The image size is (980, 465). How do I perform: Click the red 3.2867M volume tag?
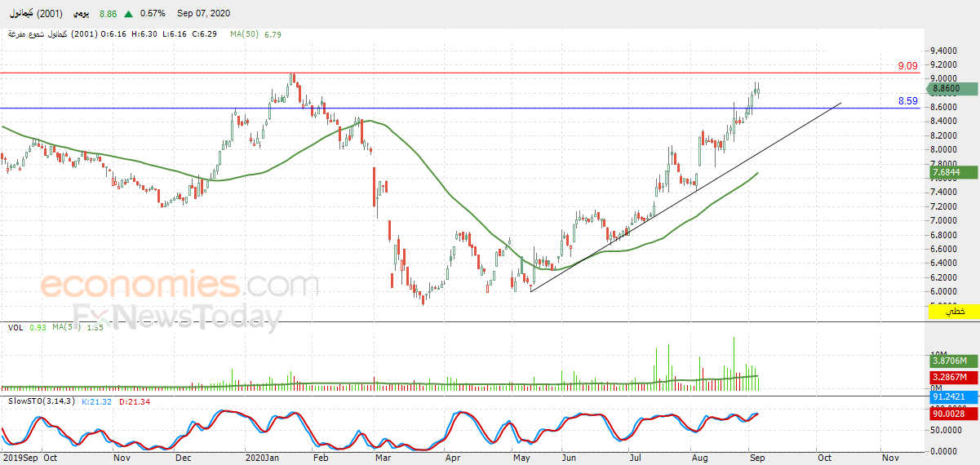[x=953, y=378]
